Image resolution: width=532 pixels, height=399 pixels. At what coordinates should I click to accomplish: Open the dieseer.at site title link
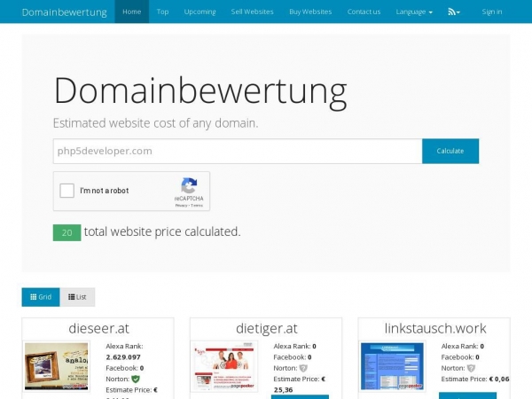coord(98,328)
